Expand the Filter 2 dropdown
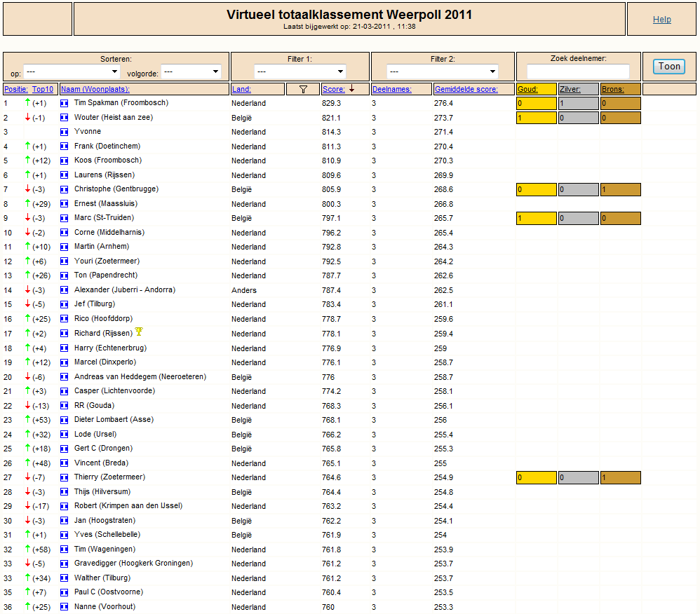 tap(442, 71)
